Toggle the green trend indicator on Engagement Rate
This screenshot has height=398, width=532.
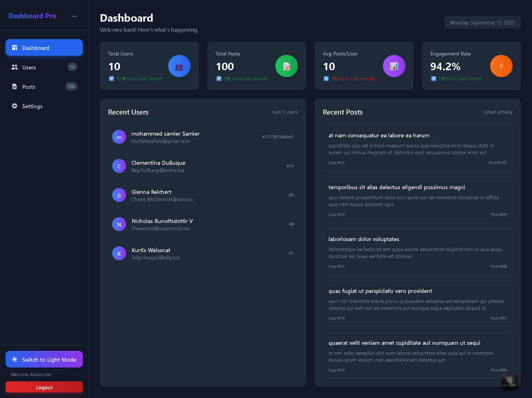tap(433, 79)
